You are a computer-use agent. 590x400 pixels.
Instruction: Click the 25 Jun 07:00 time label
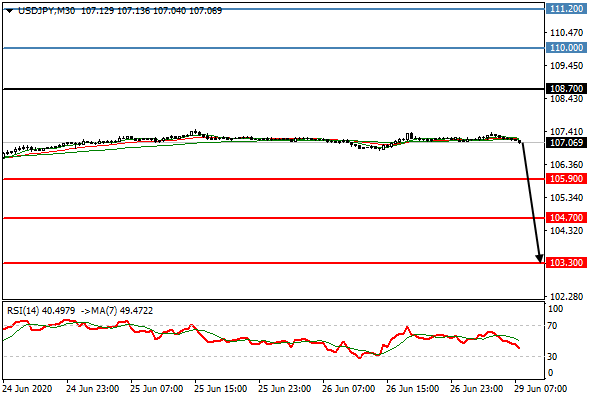click(x=157, y=388)
